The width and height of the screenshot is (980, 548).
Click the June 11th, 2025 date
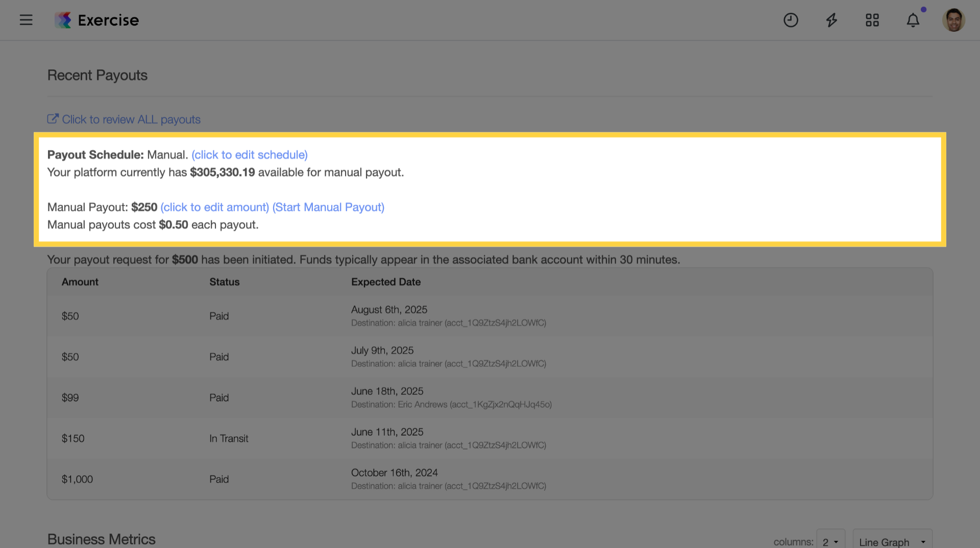[387, 432]
